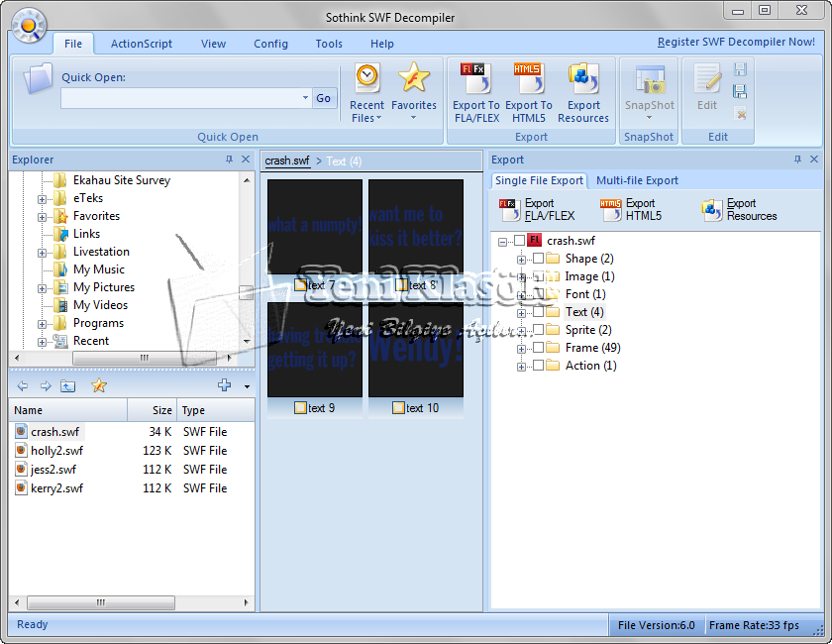832x644 pixels.
Task: Open the ActionScript ribbon tab
Action: coord(142,44)
